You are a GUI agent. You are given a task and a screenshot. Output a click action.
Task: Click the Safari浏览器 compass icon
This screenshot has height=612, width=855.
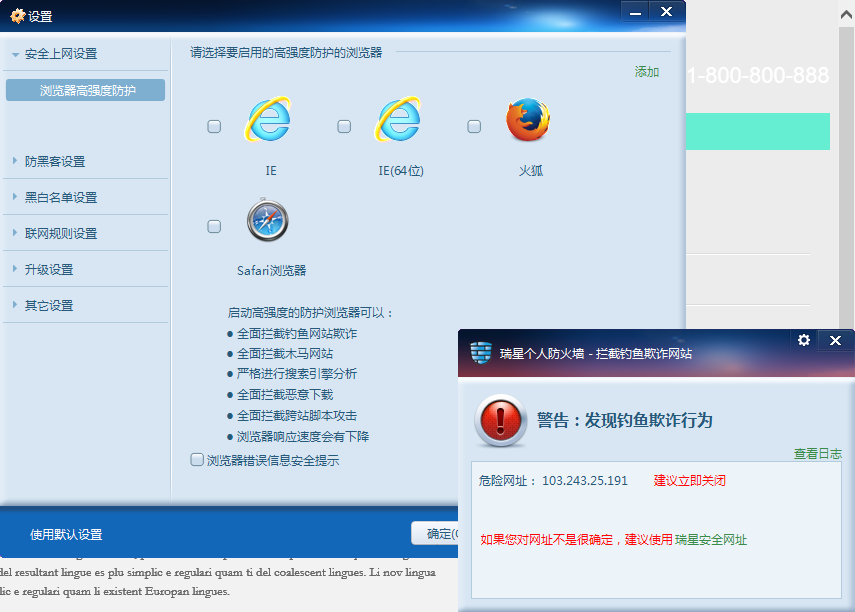267,220
